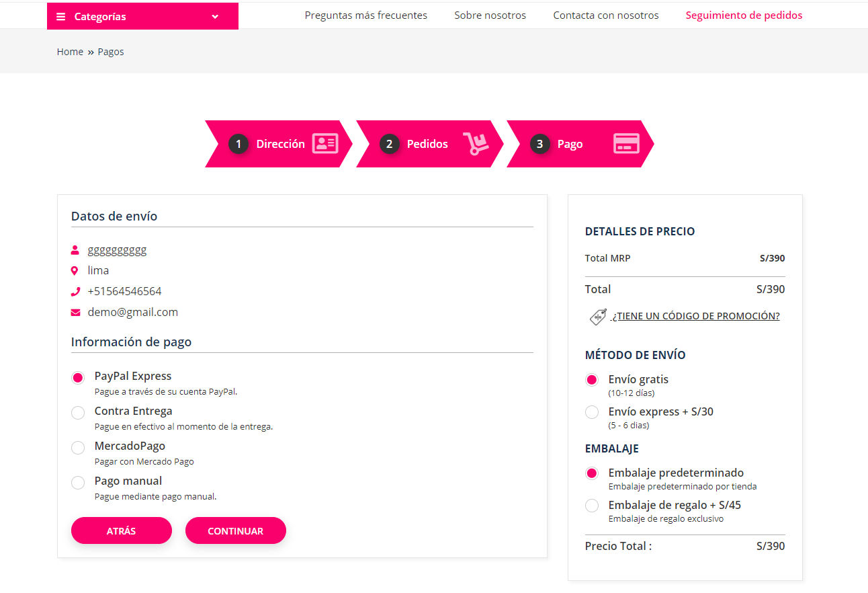Click the phone icon beside the number

[75, 292]
